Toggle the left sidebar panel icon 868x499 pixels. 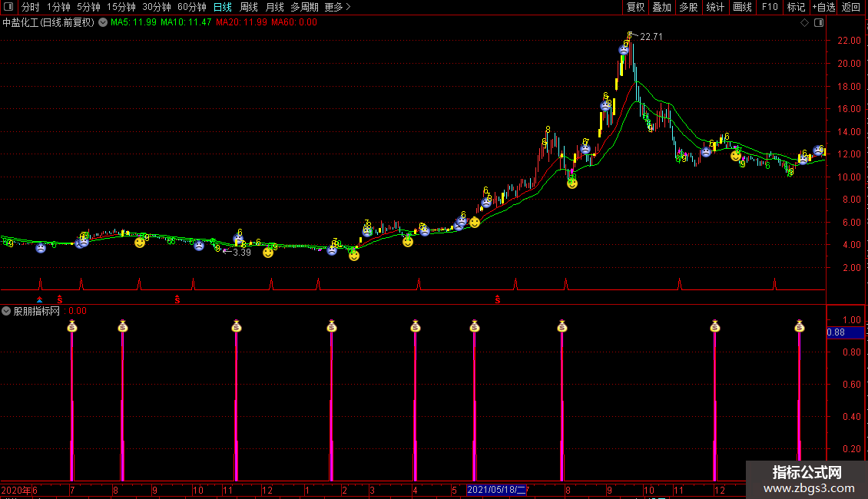8,7
